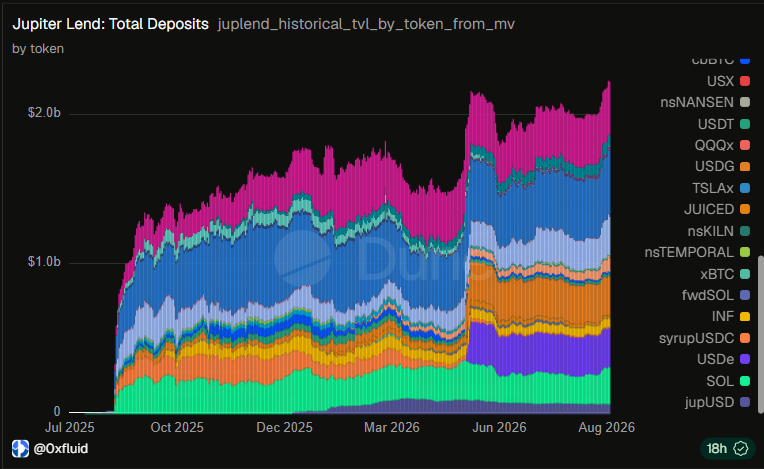
Task: Click the verified checkmark icon beside 18h
Action: pos(741,449)
